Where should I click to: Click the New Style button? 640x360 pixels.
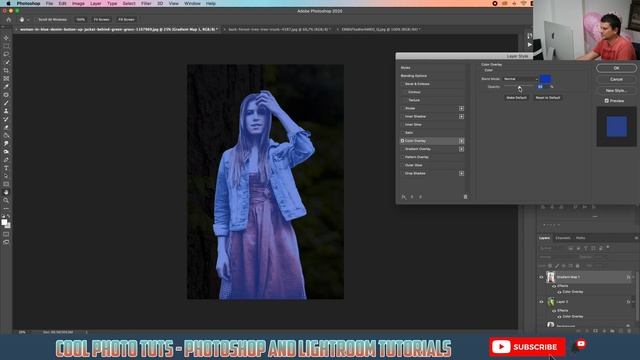616,91
